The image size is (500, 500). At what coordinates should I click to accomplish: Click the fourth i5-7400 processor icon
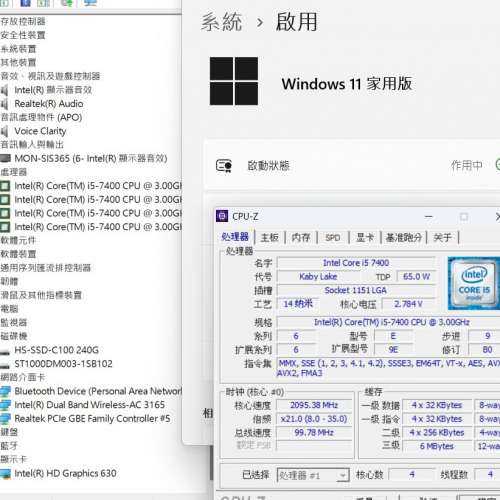pos(5,227)
